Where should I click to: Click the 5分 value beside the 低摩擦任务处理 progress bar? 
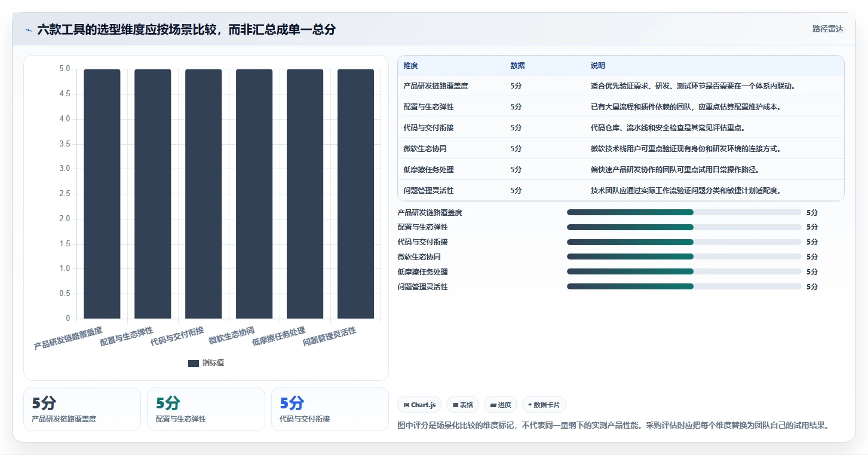point(812,272)
